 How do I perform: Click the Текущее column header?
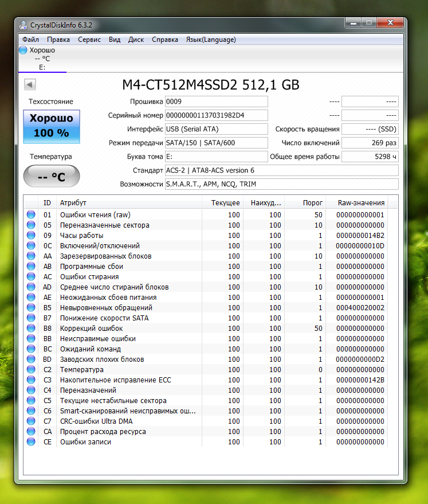coord(222,203)
